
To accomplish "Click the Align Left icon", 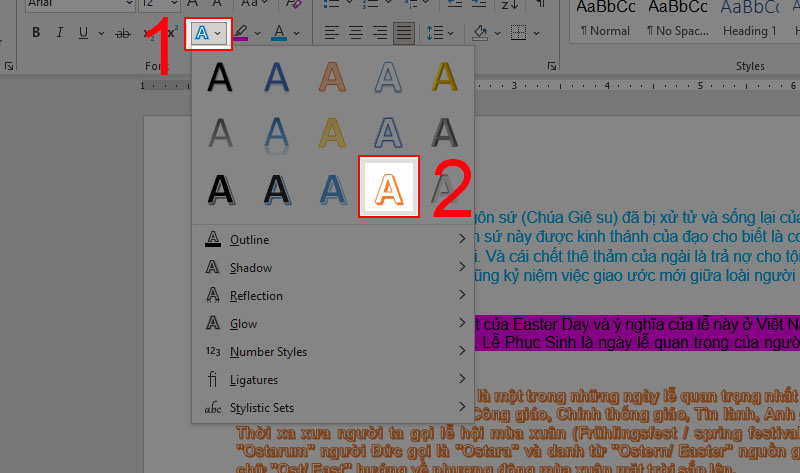I will [x=332, y=33].
